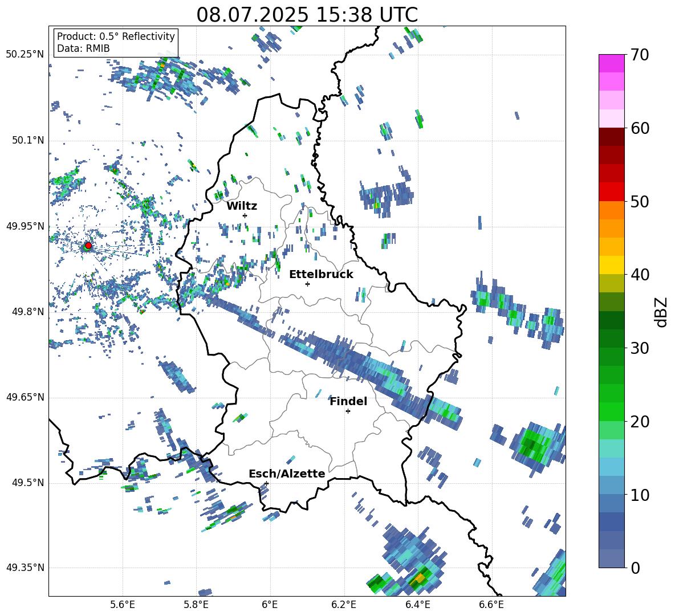Click the yellow colorbar segment above 40
This screenshot has width=675, height=616.
[x=611, y=266]
